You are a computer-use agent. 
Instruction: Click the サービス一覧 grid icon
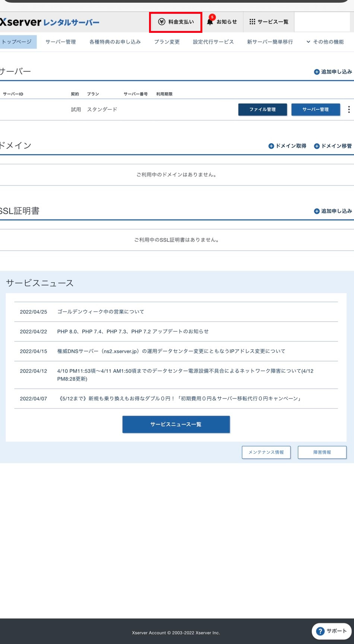pos(252,22)
